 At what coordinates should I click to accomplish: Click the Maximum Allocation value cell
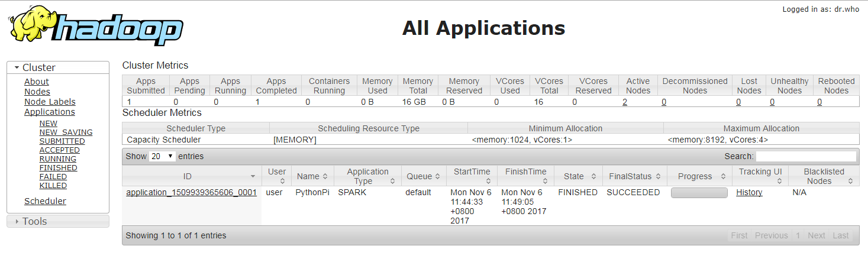pyautogui.click(x=761, y=140)
